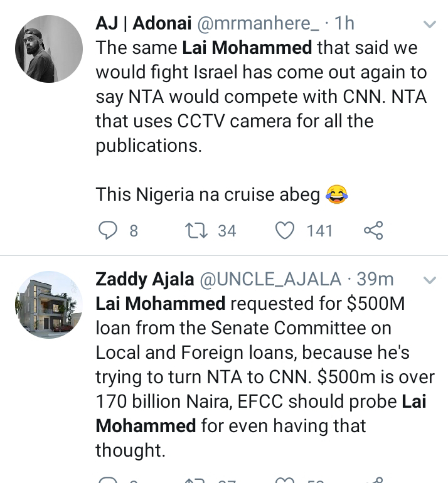Screen dimensions: 448x483
Task: Open AJ Adonai's tweet options chevron
Action: click(x=430, y=25)
